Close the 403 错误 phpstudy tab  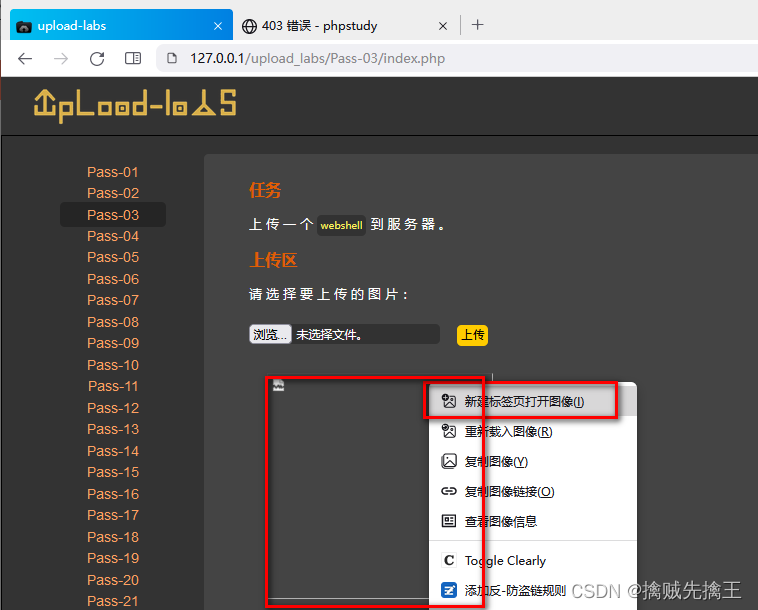pyautogui.click(x=443, y=26)
